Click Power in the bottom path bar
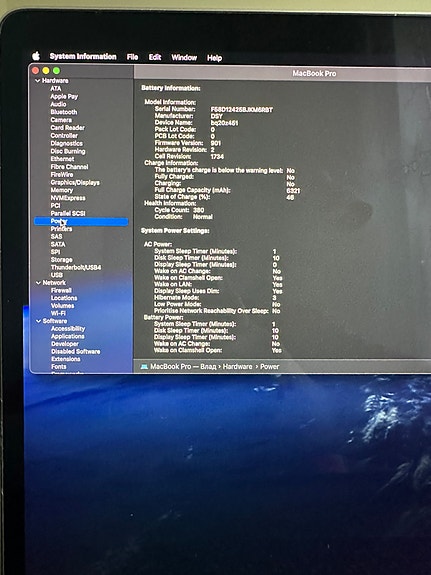431x575 pixels. click(270, 367)
